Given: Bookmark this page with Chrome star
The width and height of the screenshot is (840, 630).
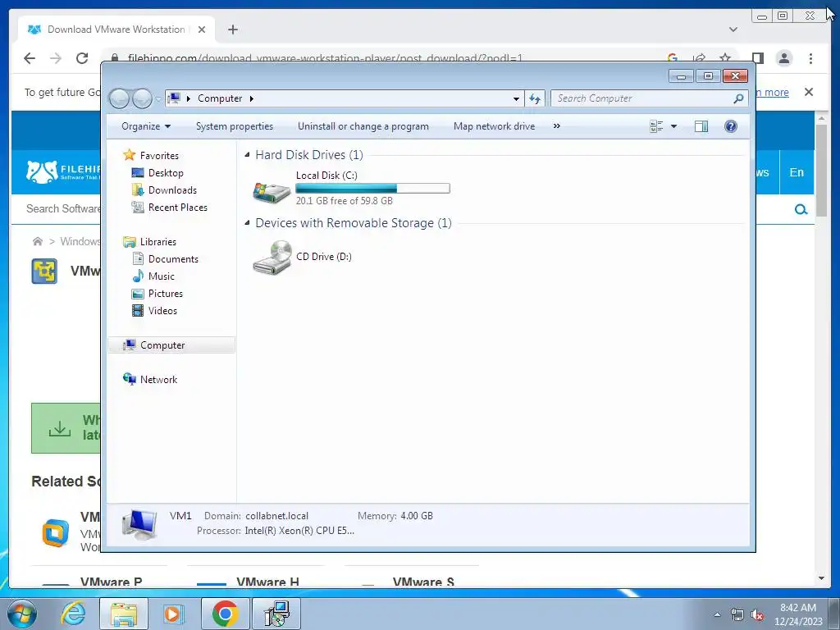Looking at the screenshot, I should click(725, 58).
